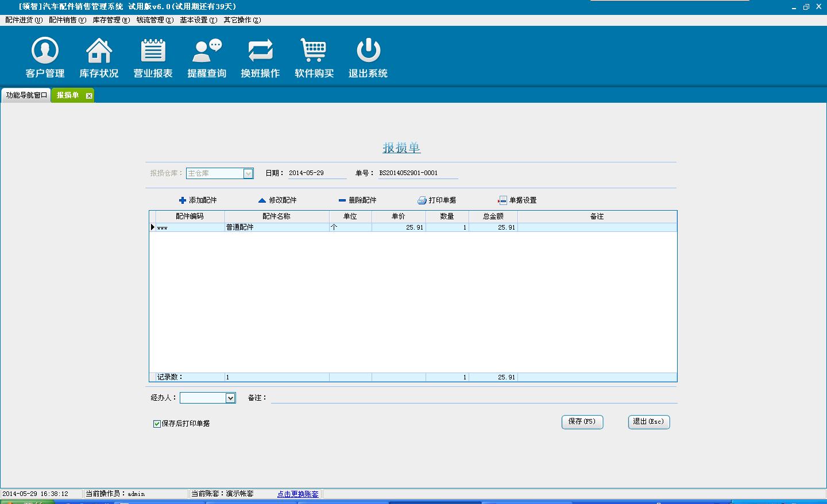Open the 库存管理 menu

tap(111, 20)
